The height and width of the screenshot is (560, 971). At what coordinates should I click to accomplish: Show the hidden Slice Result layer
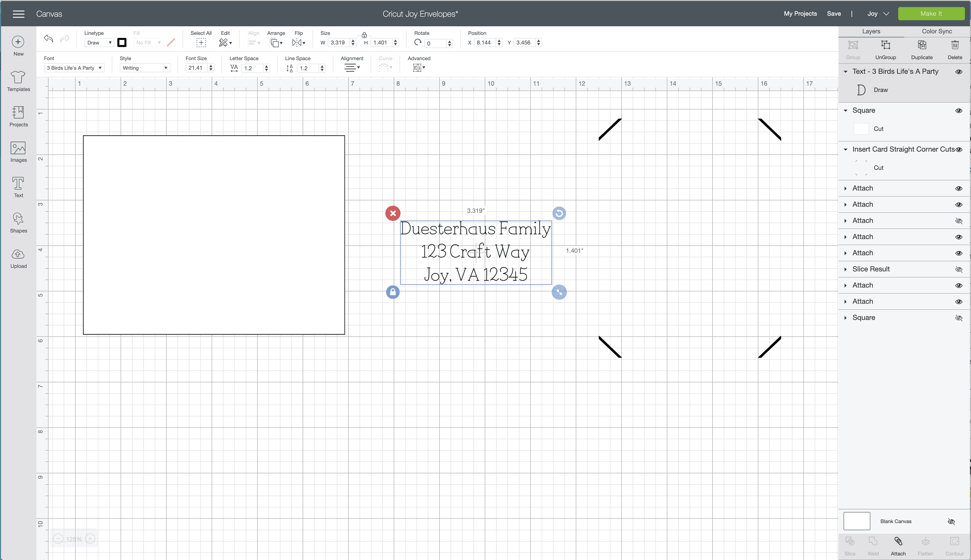959,269
